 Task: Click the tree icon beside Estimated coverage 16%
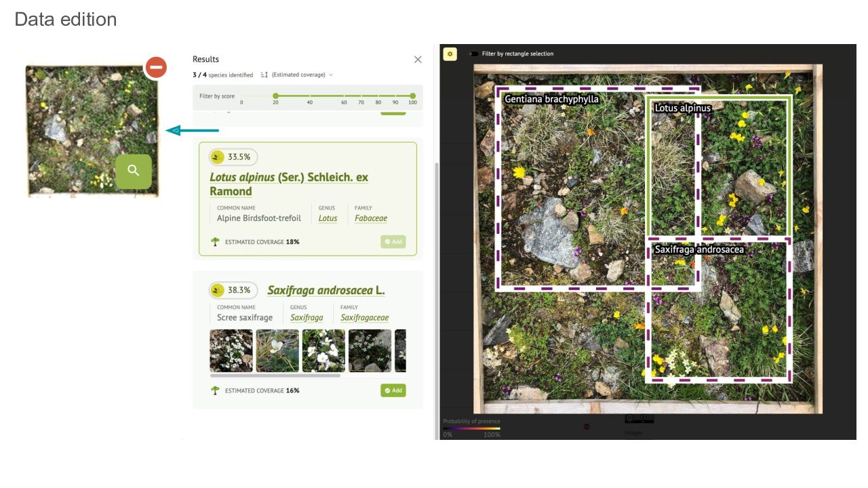215,390
